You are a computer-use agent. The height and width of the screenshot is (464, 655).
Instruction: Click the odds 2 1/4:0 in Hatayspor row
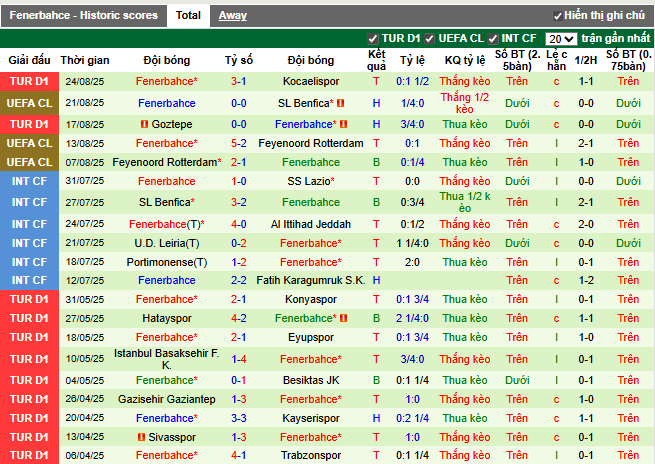coord(412,318)
